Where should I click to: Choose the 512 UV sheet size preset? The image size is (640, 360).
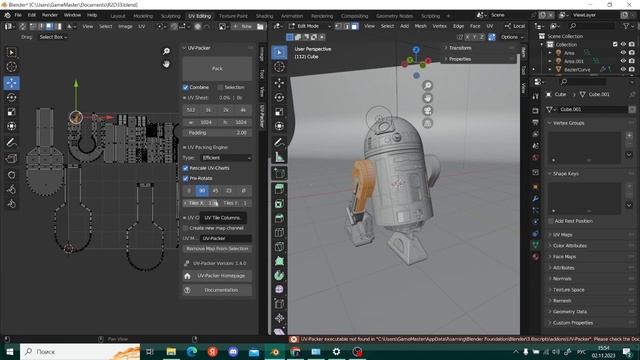191,110
